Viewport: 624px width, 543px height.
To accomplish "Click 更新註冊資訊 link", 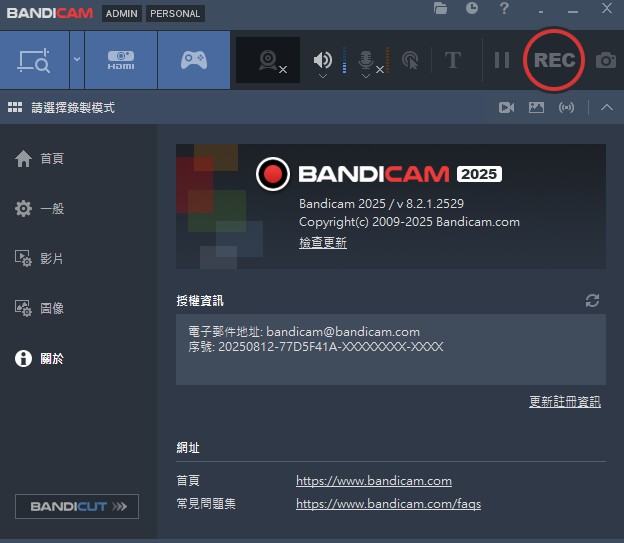I will tap(565, 401).
